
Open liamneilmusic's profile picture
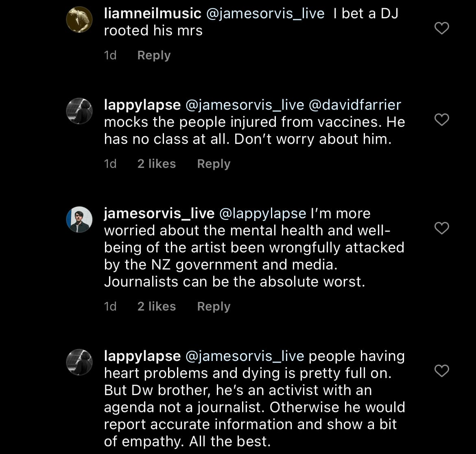[x=79, y=19]
